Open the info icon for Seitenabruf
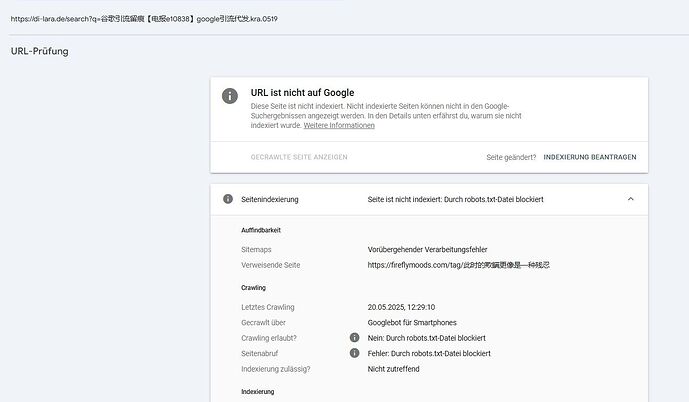This screenshot has width=689, height=402. pyautogui.click(x=354, y=353)
